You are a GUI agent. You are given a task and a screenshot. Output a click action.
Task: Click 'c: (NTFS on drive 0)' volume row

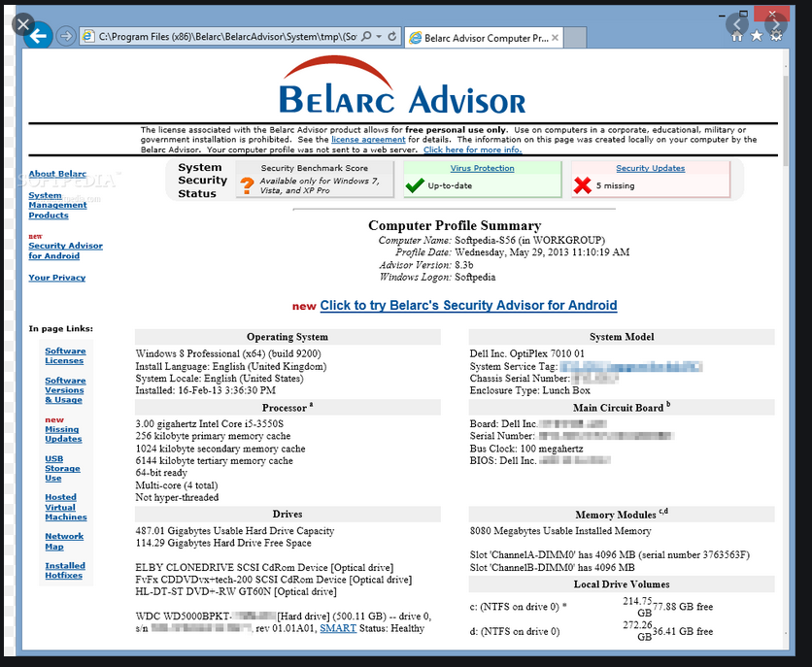[x=592, y=607]
